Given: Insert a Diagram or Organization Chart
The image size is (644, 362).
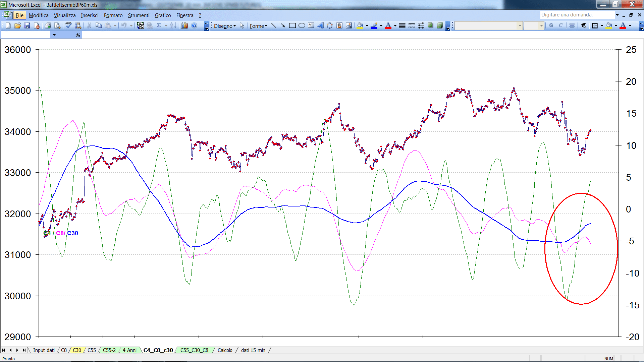Looking at the screenshot, I should pos(330,25).
